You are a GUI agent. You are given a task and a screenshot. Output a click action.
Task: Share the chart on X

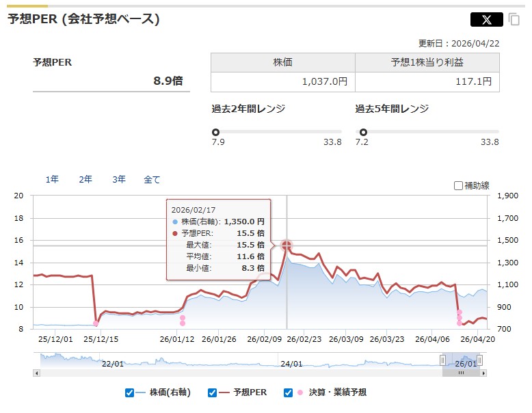[486, 19]
